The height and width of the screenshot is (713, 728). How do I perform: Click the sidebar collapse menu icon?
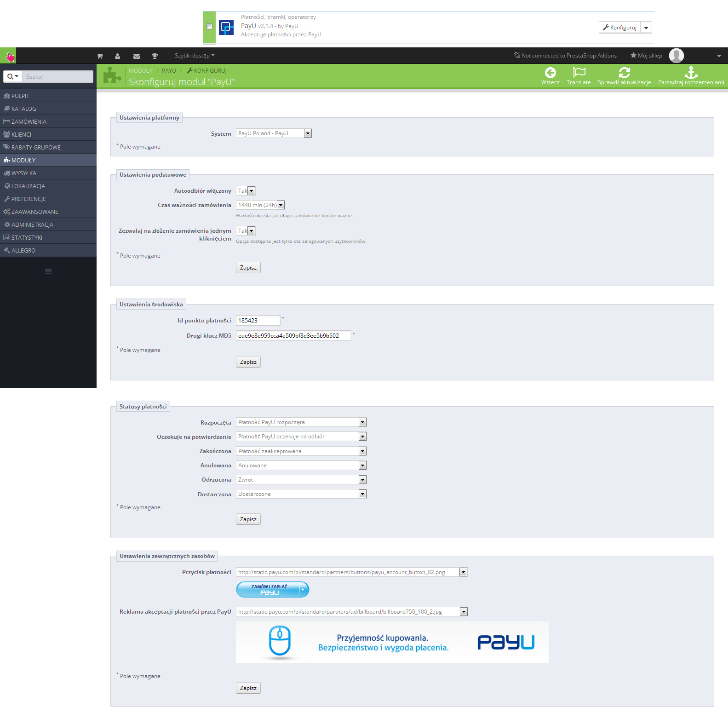point(48,271)
